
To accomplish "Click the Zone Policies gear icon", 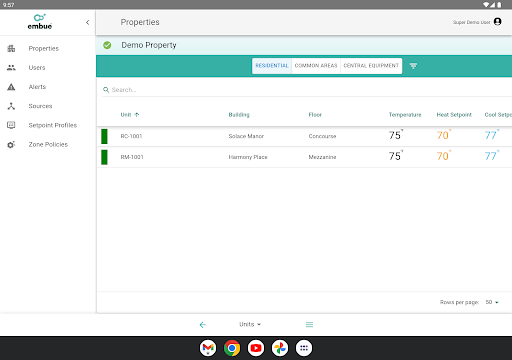I will pyautogui.click(x=11, y=145).
